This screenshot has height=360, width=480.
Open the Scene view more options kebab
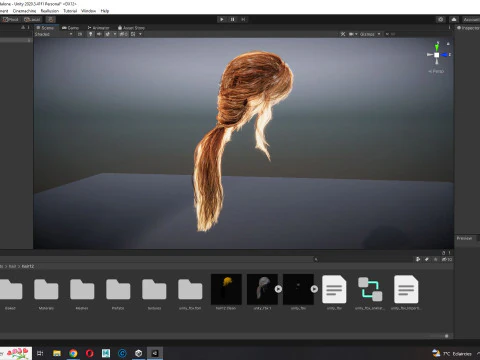click(449, 28)
